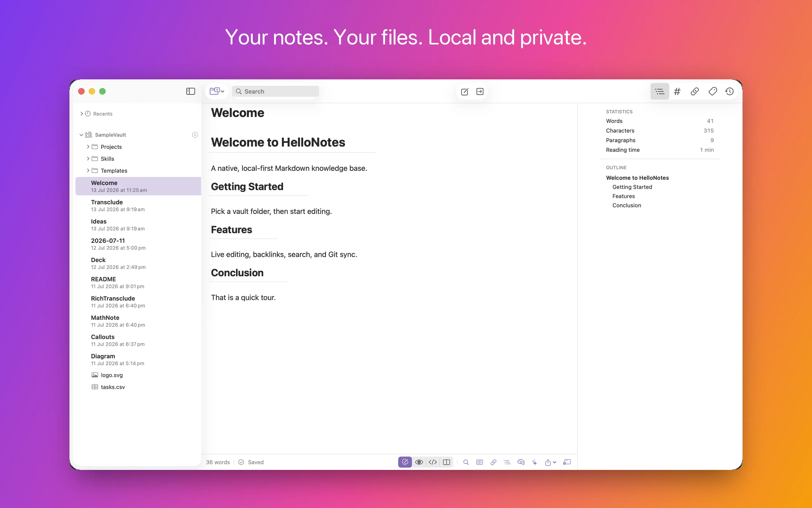This screenshot has width=812, height=508.
Task: Open the Diagram note
Action: (138, 359)
